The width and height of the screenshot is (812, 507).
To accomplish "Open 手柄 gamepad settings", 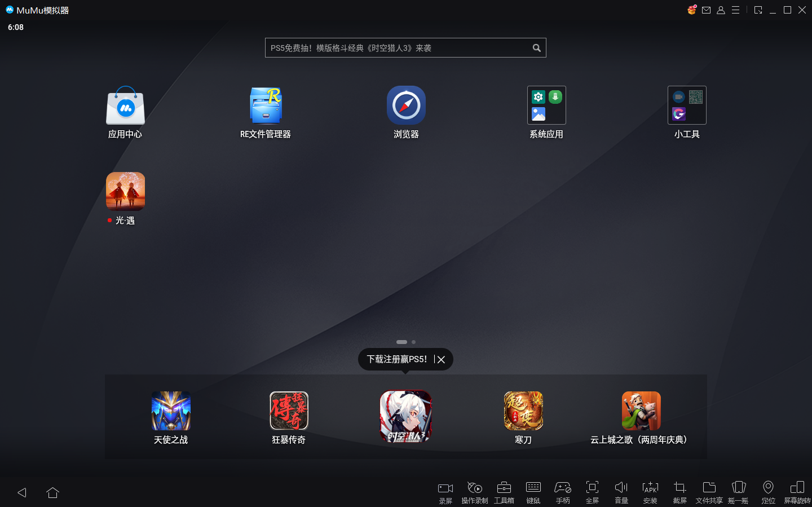I will point(563,492).
